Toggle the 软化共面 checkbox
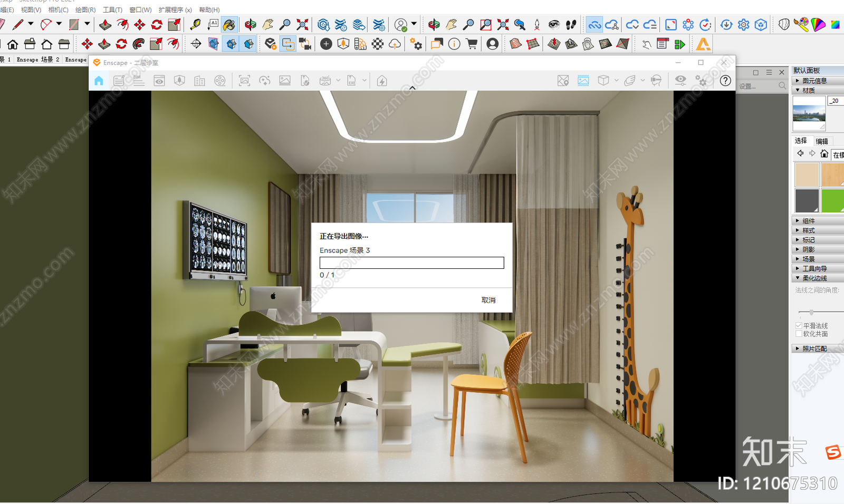Image resolution: width=844 pixels, height=504 pixels. coord(799,334)
